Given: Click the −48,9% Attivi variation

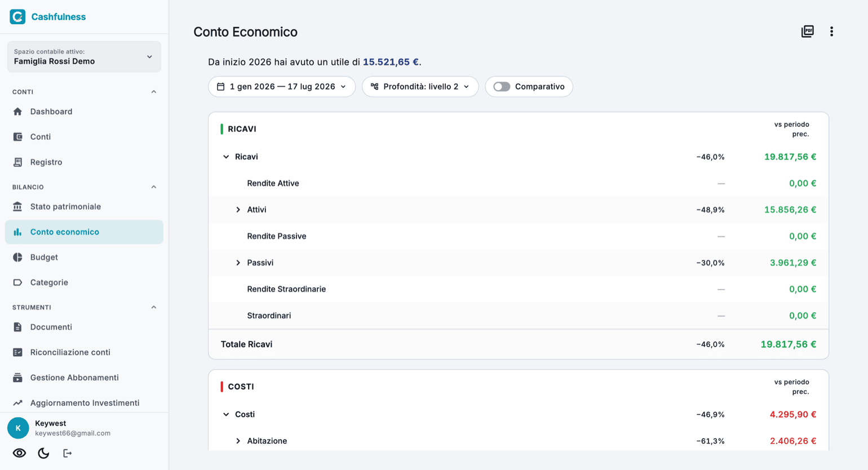Looking at the screenshot, I should point(710,210).
